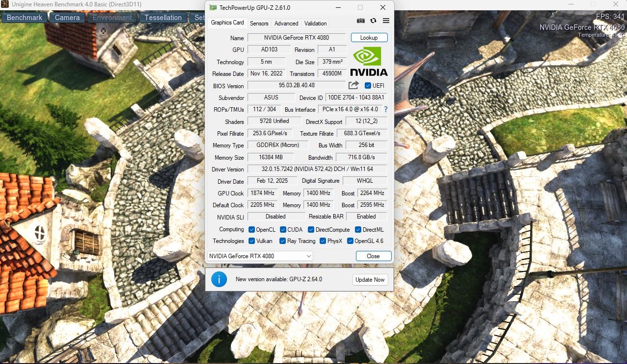Open the GPU selection dropdown
The width and height of the screenshot is (627, 364).
260,256
